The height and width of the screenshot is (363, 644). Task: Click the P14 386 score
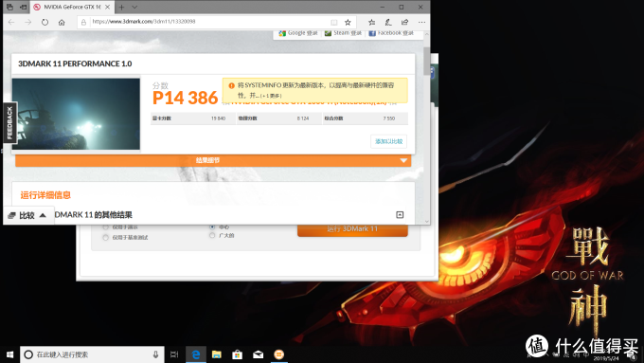[x=185, y=98]
